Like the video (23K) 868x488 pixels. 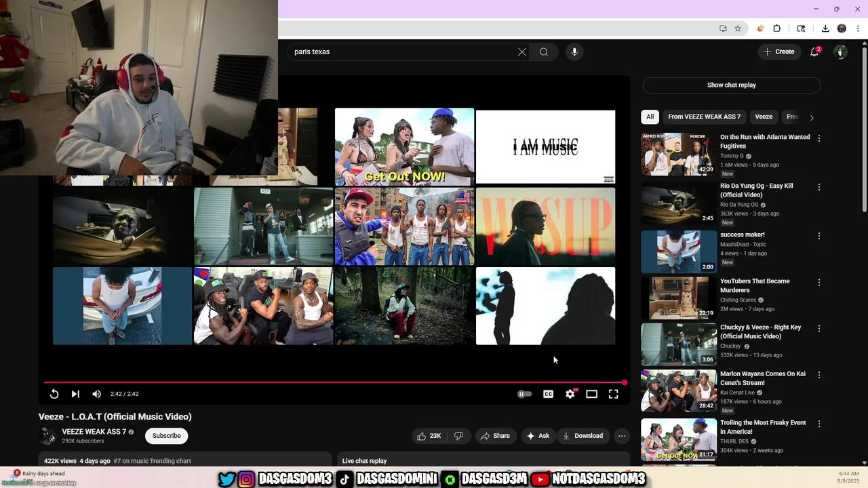point(429,436)
